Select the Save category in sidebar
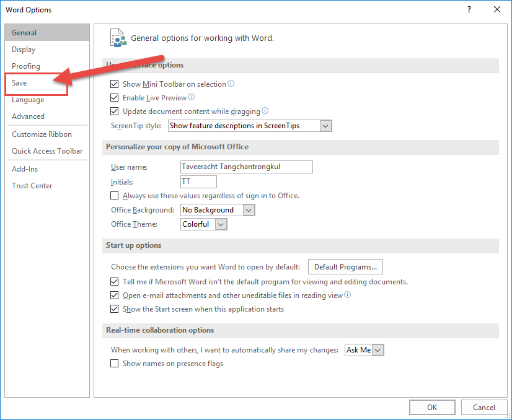 click(19, 83)
